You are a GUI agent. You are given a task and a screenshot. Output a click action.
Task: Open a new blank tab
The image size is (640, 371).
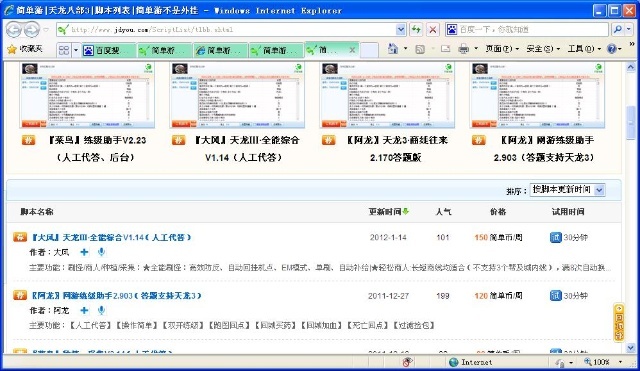tap(369, 50)
